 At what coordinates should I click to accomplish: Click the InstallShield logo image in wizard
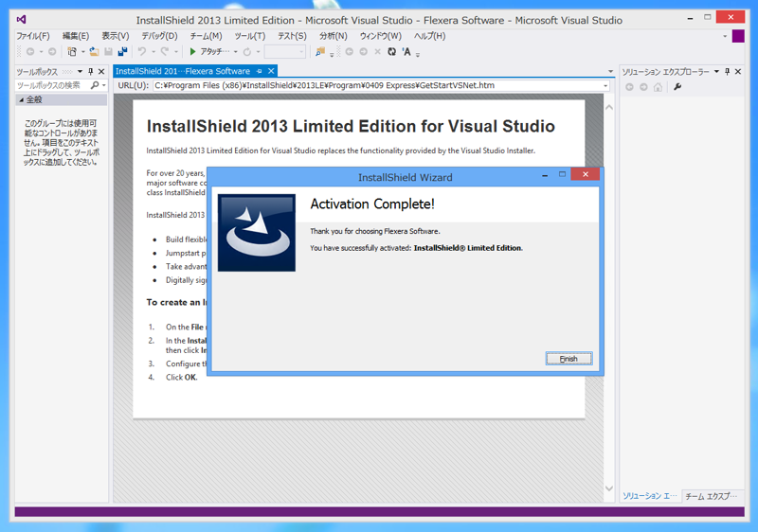click(x=256, y=233)
